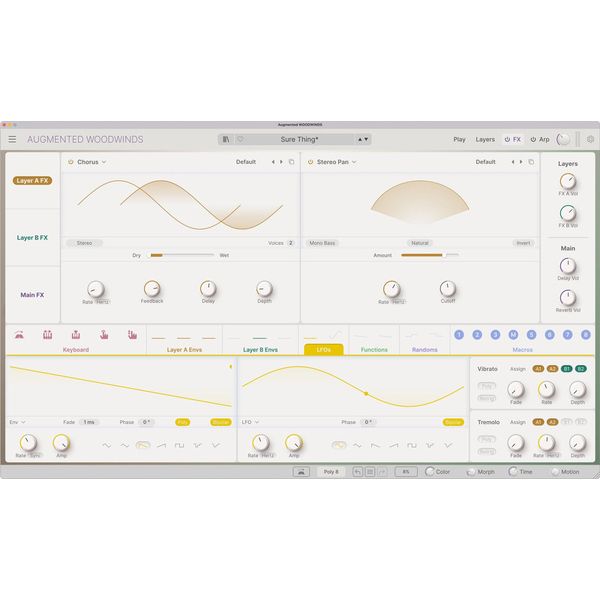Open the Natural pan mode selector
Viewport: 600px width, 600px height.
[x=419, y=243]
